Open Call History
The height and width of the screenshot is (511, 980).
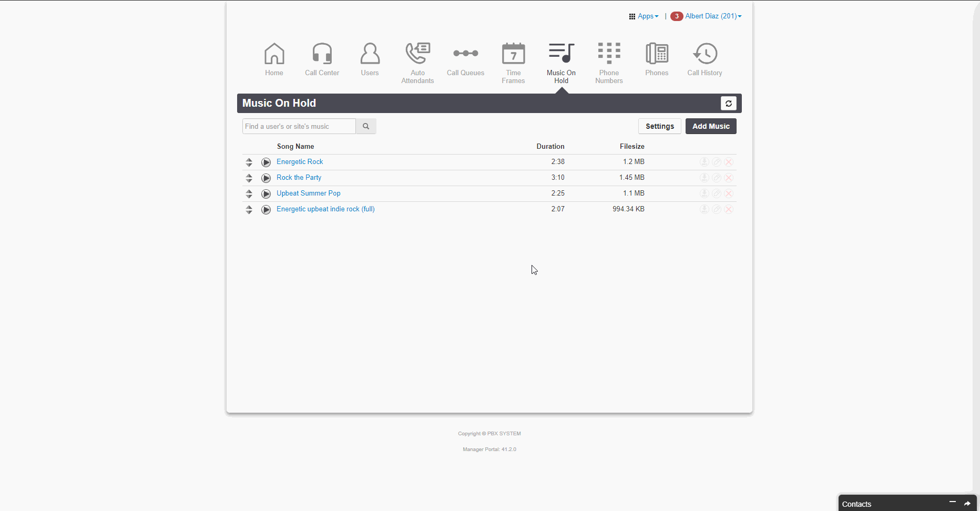click(705, 60)
